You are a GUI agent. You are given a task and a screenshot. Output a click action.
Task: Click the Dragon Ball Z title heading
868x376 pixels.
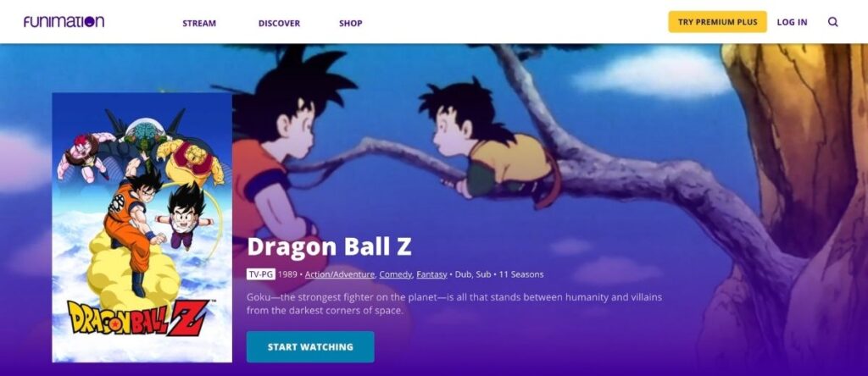(329, 246)
